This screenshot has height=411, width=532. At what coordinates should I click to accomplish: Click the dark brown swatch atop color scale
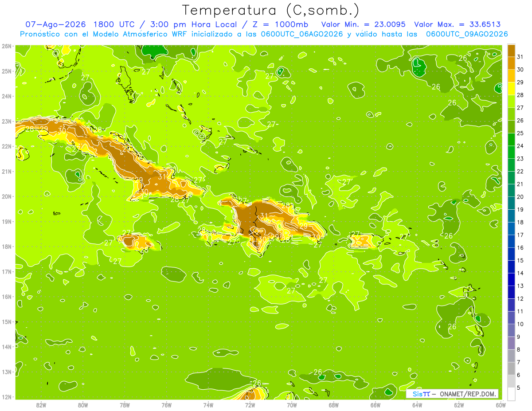coord(511,51)
